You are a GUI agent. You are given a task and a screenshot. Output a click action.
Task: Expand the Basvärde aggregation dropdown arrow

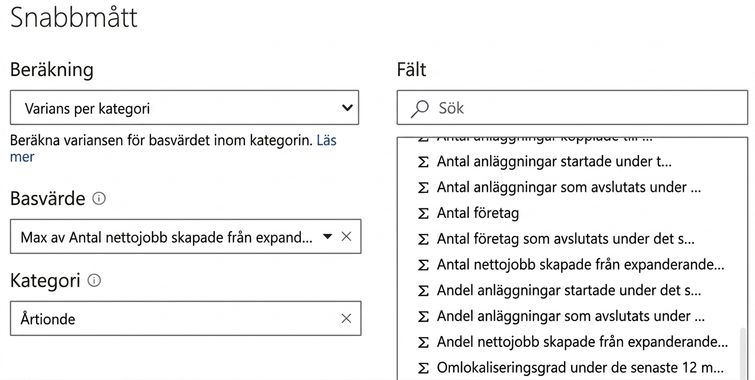[x=327, y=236]
